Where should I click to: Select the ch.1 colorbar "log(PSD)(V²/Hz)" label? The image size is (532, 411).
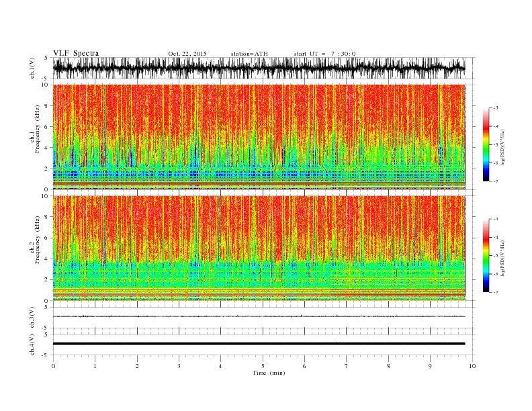(x=502, y=147)
